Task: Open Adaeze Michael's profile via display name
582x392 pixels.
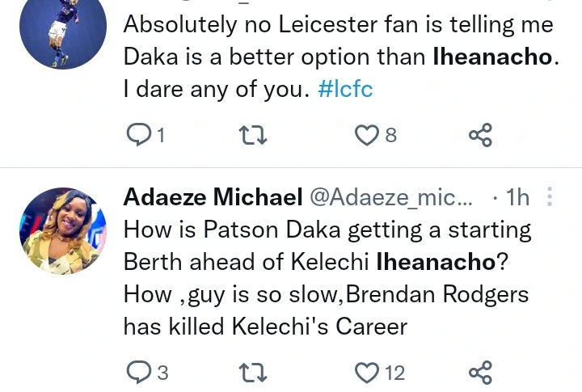Action: click(212, 197)
